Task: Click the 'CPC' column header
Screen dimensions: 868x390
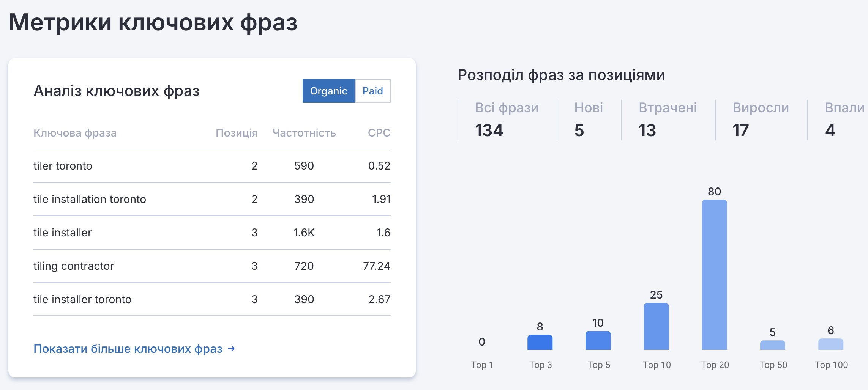Action: pyautogui.click(x=379, y=133)
